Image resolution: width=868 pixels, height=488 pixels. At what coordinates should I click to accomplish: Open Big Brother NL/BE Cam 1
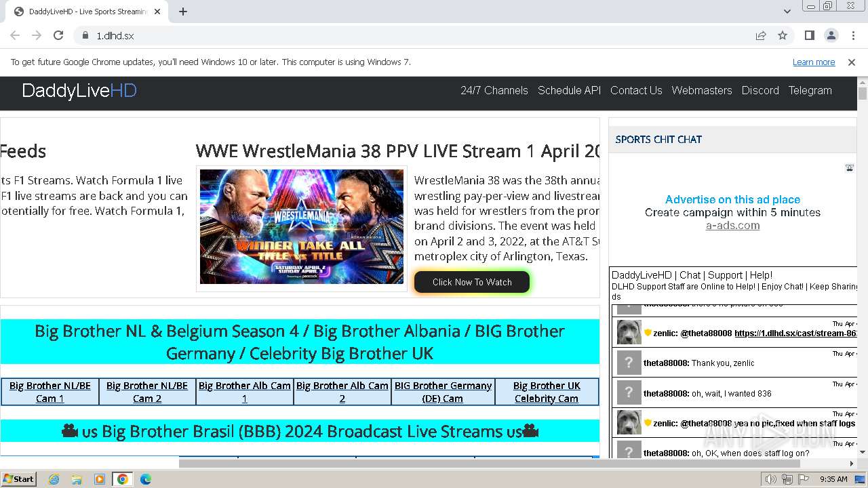pos(50,392)
